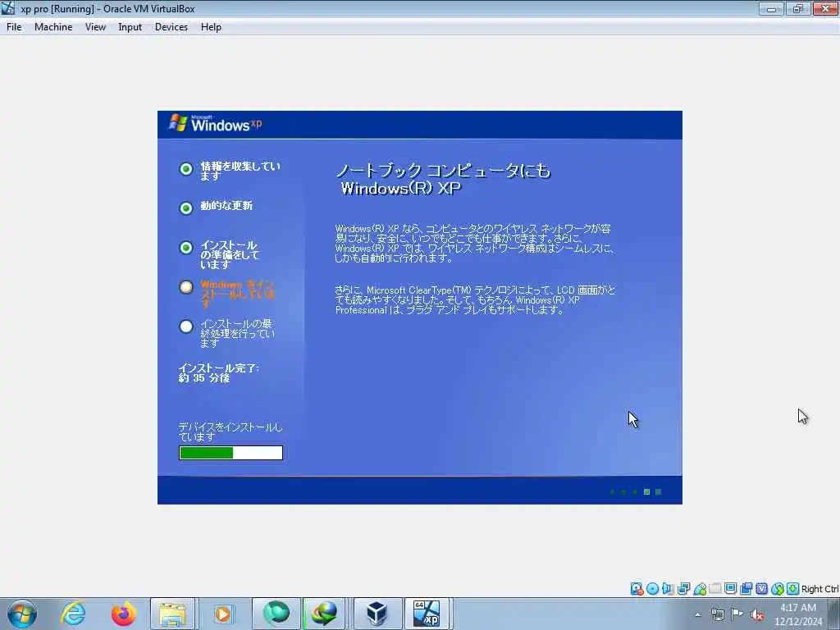Open the File menu

coord(14,27)
